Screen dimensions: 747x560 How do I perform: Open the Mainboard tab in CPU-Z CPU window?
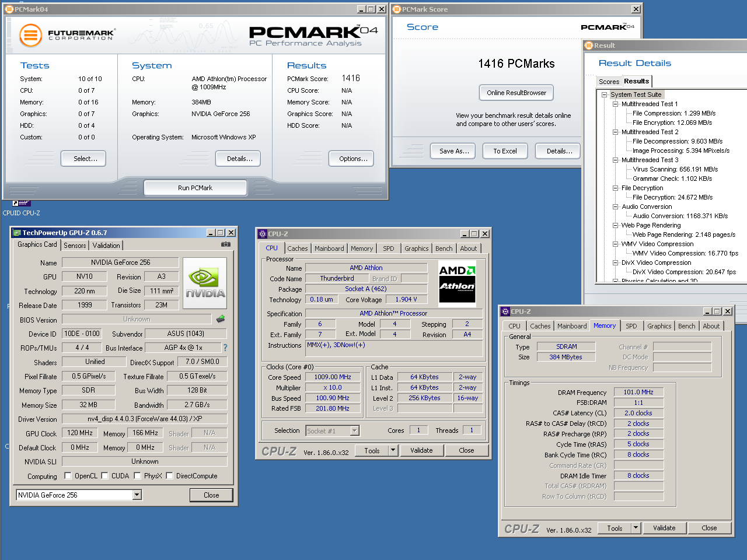click(329, 249)
